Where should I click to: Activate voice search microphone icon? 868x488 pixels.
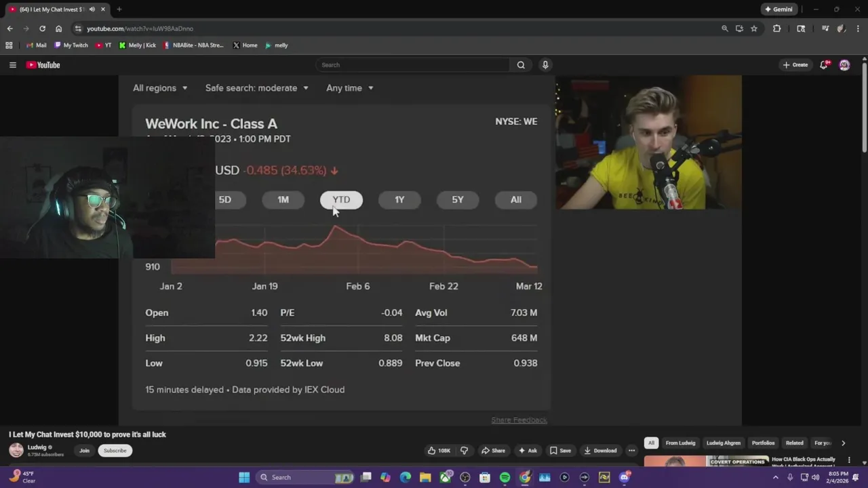545,65
